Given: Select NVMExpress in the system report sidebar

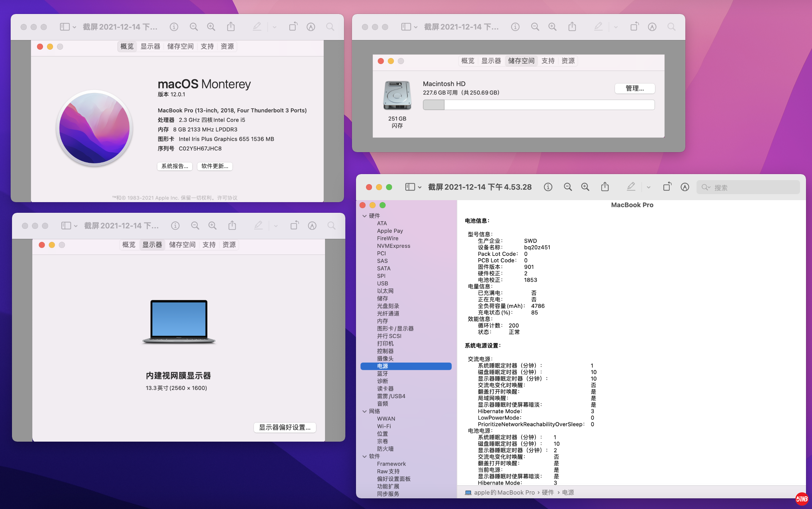Looking at the screenshot, I should point(394,246).
